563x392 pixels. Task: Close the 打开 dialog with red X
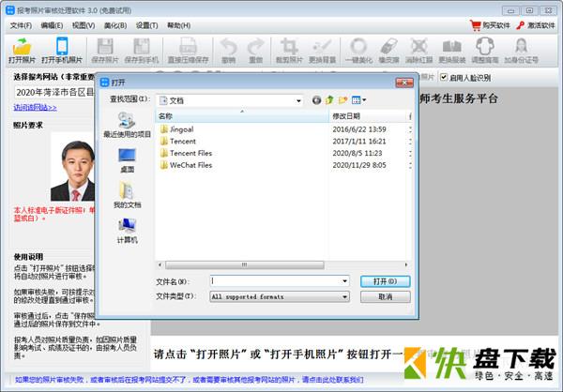coord(403,83)
